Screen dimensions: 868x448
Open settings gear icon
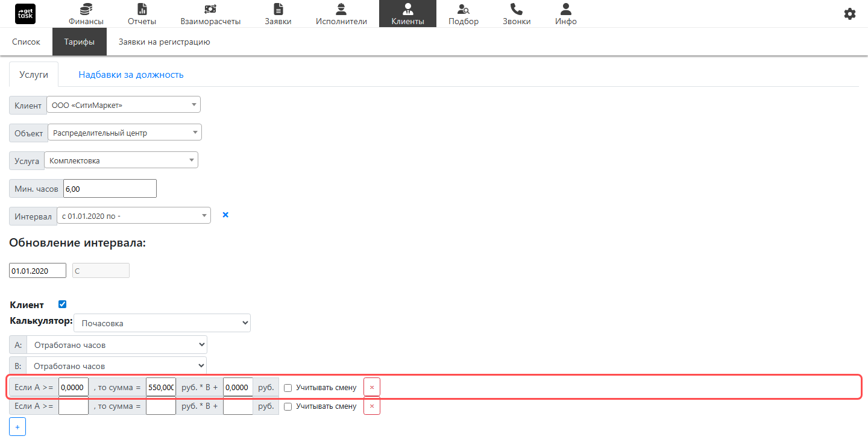pos(850,14)
